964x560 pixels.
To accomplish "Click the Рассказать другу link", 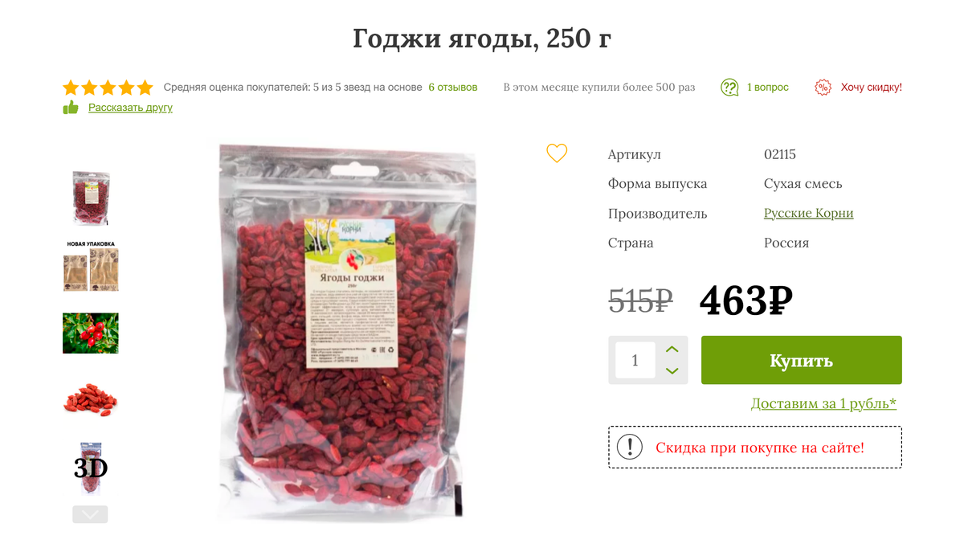I will 130,108.
